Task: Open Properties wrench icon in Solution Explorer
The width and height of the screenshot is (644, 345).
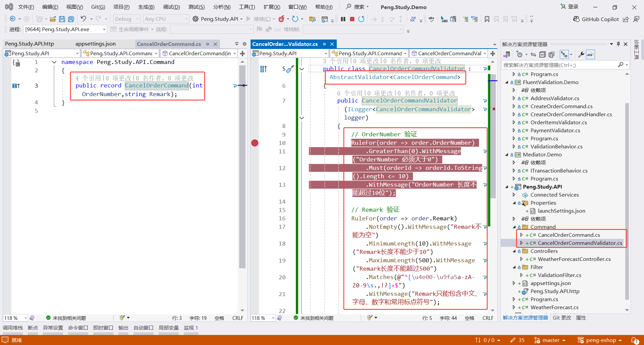Action: [x=581, y=54]
